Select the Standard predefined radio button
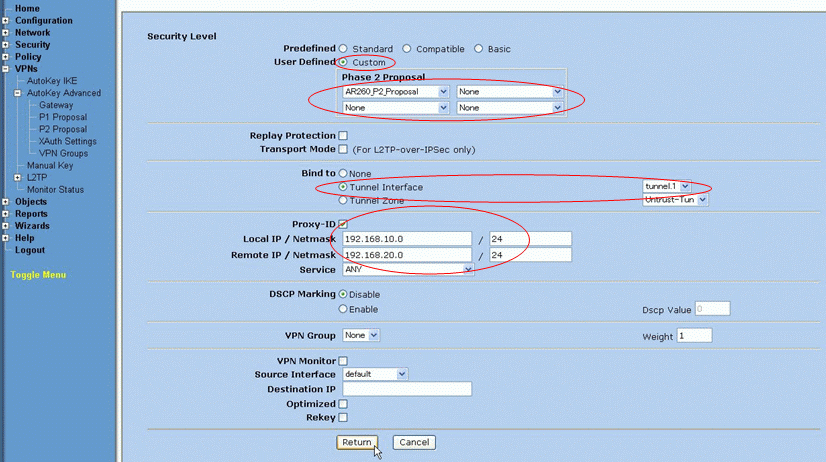This screenshot has height=462, width=826. (x=343, y=48)
